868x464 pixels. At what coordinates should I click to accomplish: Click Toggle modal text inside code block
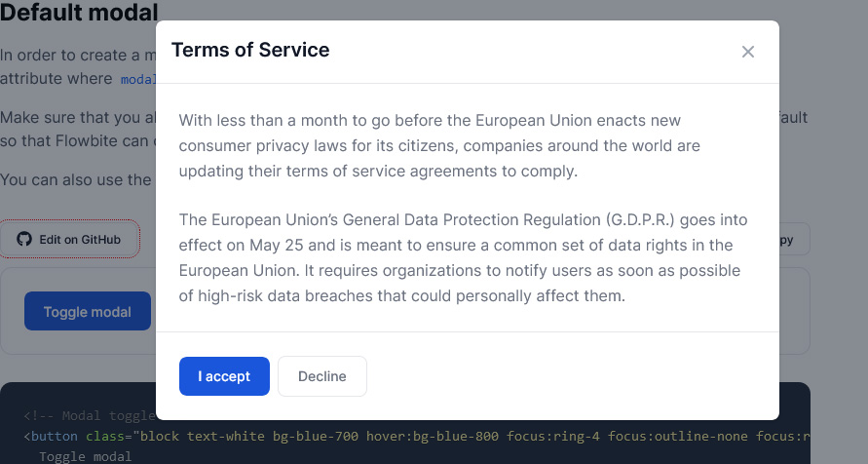tap(86, 457)
